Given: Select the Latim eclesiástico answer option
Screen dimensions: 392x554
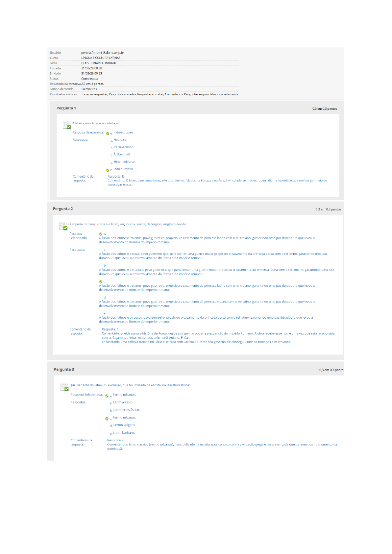Looking at the screenshot, I should tap(126, 410).
